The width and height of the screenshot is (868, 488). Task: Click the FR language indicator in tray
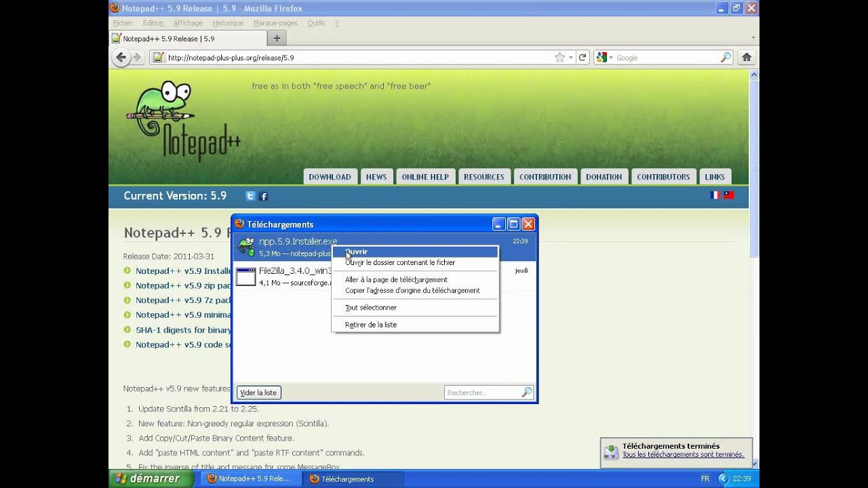point(705,479)
